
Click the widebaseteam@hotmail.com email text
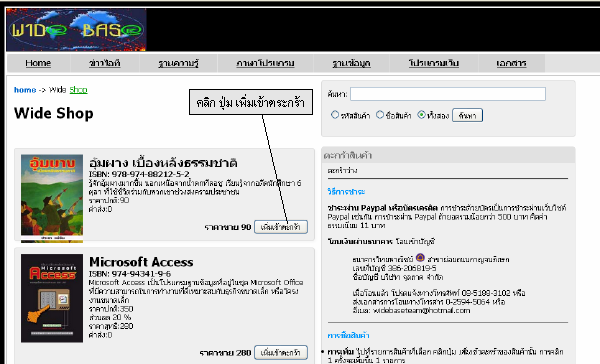tap(422, 310)
